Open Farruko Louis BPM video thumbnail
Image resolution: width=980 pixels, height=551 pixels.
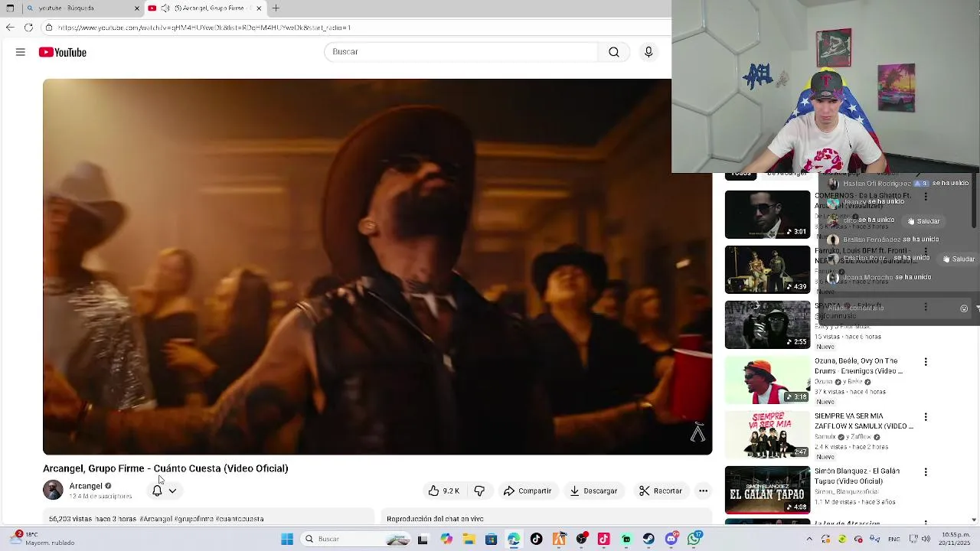(x=767, y=269)
